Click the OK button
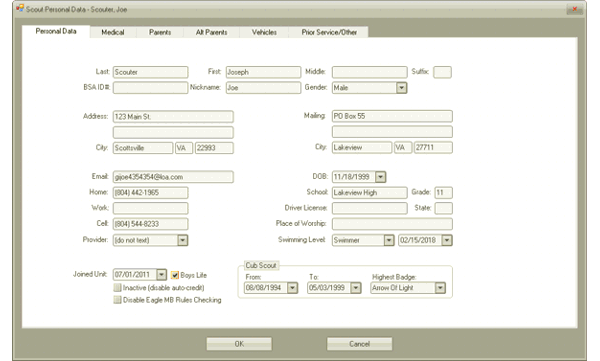 point(239,343)
